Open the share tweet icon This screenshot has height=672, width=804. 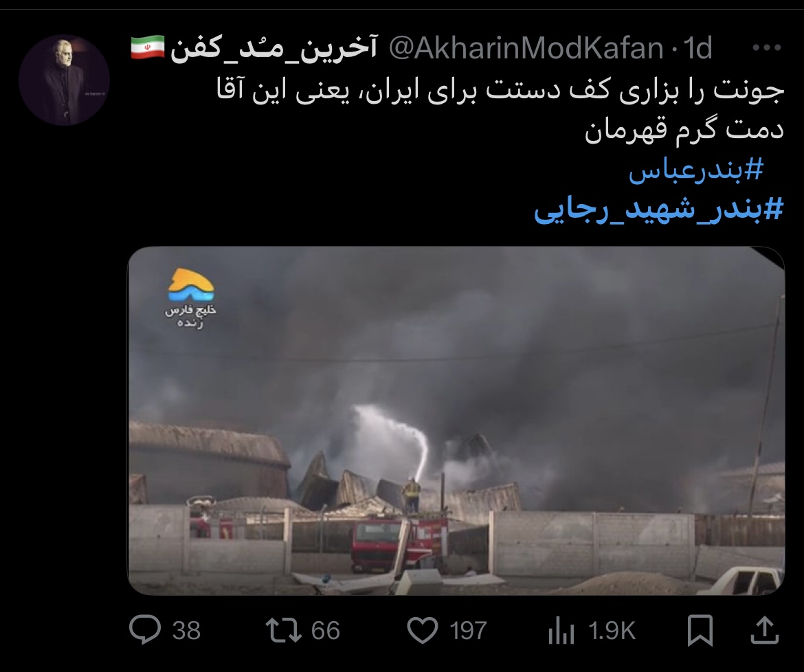[765, 630]
